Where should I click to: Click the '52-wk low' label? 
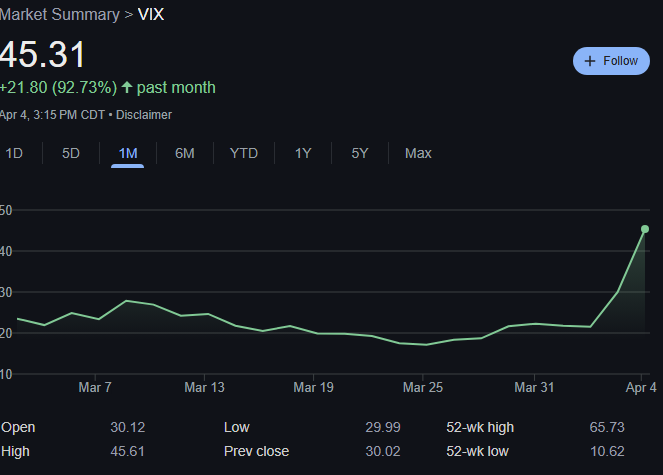pos(477,451)
